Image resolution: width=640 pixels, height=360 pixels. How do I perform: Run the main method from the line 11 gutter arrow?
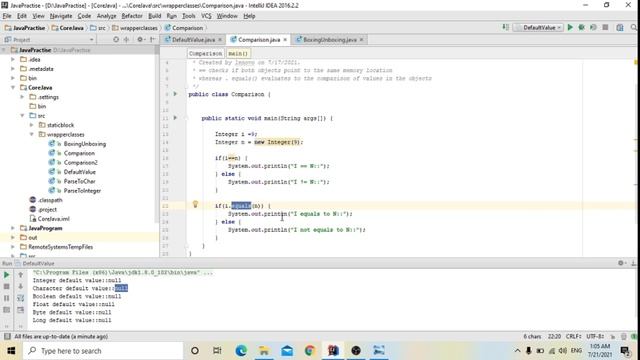click(x=176, y=118)
